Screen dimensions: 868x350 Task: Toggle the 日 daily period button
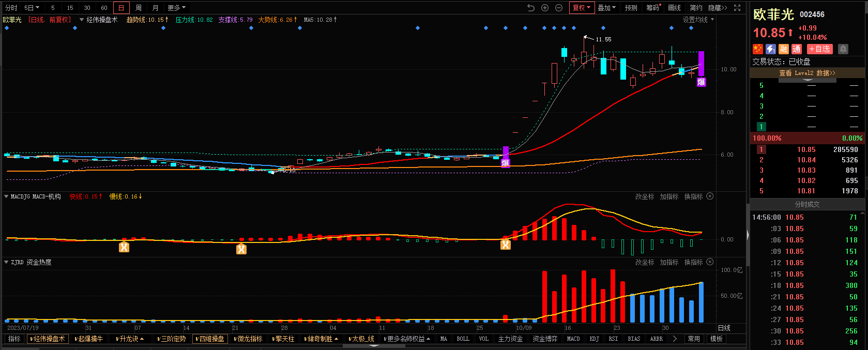point(121,8)
